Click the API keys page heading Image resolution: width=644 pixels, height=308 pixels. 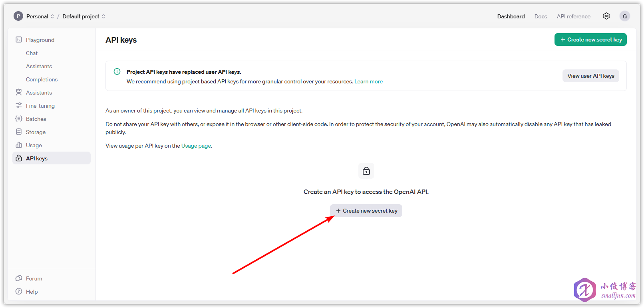121,40
